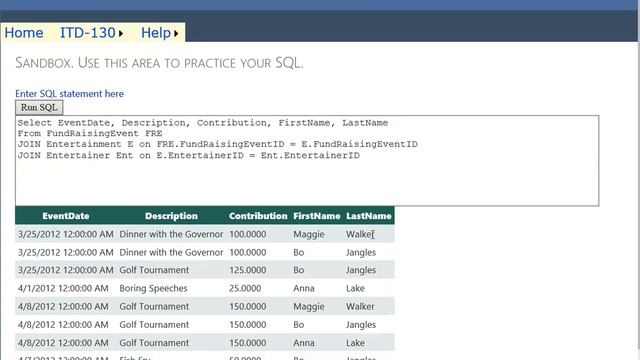Click the 4/1/2012 12:00:00 AM date cell
This screenshot has width=640, height=360.
pyautogui.click(x=63, y=288)
